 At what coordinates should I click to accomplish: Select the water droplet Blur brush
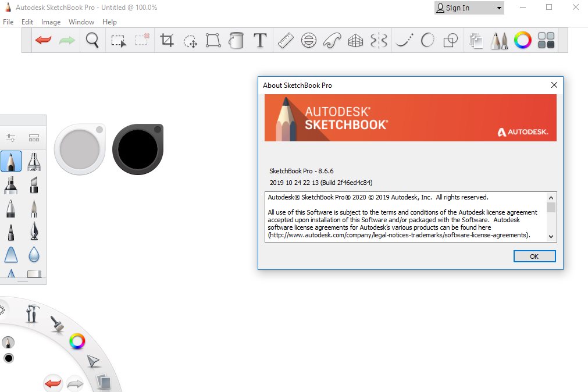[34, 254]
